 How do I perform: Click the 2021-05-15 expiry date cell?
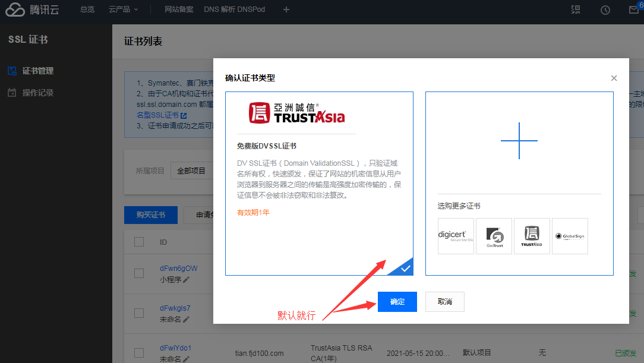point(418,353)
